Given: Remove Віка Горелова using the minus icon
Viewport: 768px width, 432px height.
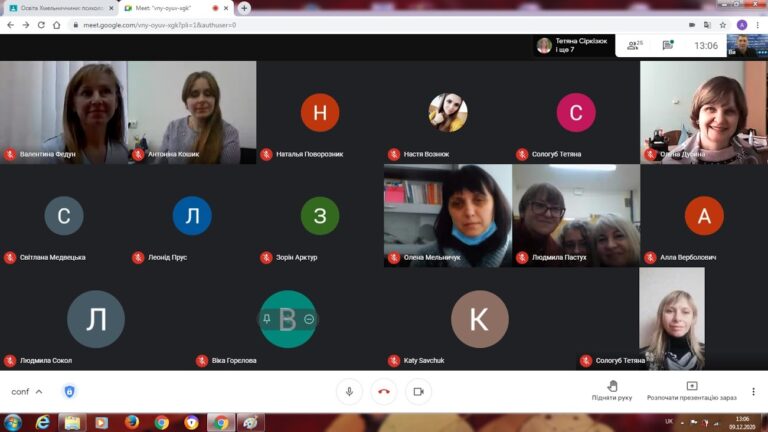Looking at the screenshot, I should click(309, 319).
